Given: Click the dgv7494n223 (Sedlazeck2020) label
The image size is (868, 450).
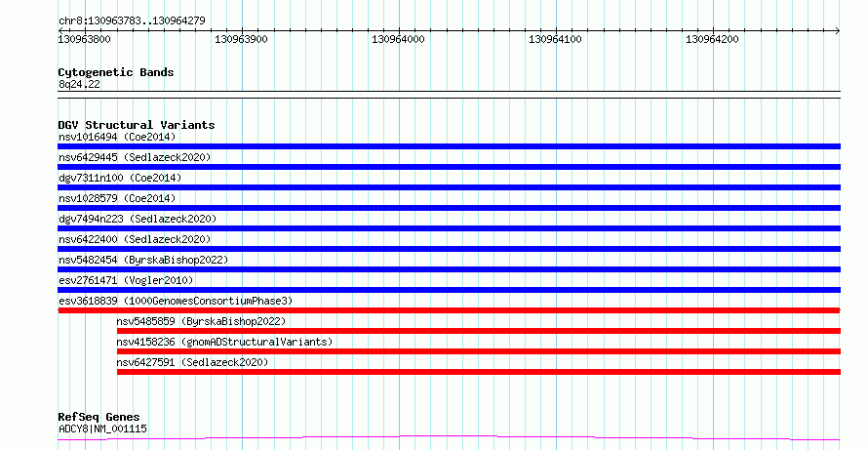Looking at the screenshot, I should pos(138,219).
